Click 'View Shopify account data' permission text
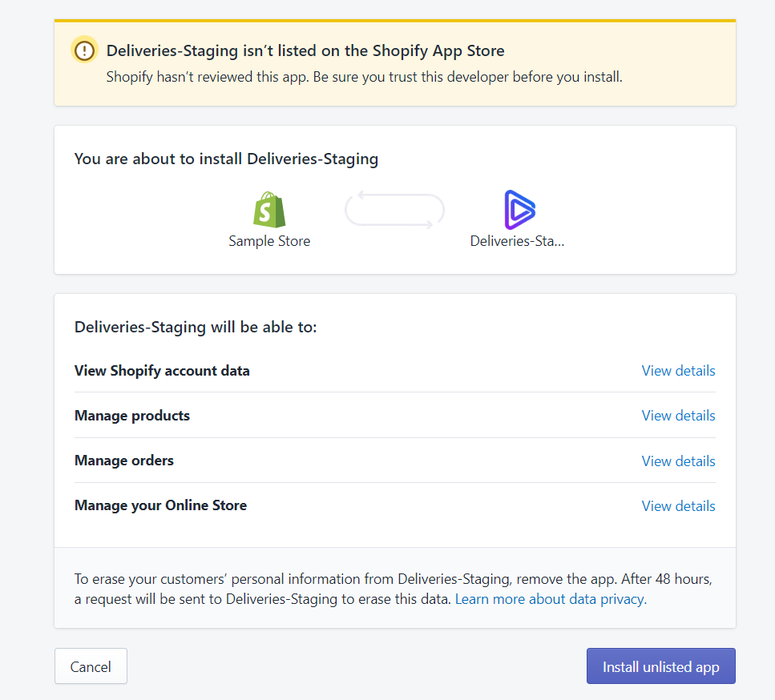Image resolution: width=775 pixels, height=700 pixels. click(x=162, y=371)
